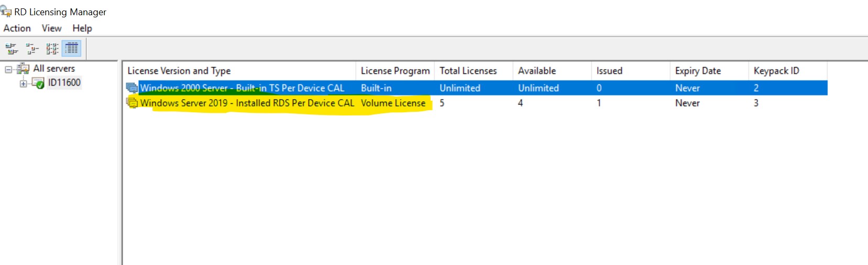The height and width of the screenshot is (265, 868).
Task: Switch to large icons view in toolbar
Action: tap(12, 49)
